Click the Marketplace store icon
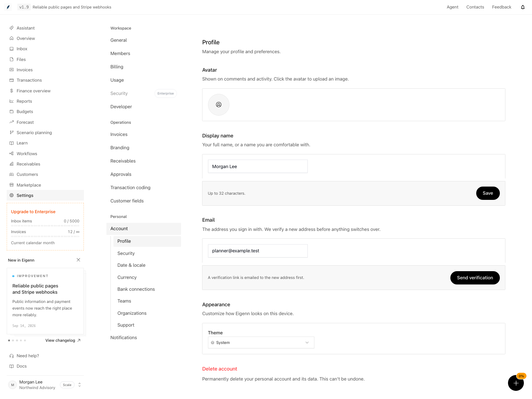 (x=11, y=185)
